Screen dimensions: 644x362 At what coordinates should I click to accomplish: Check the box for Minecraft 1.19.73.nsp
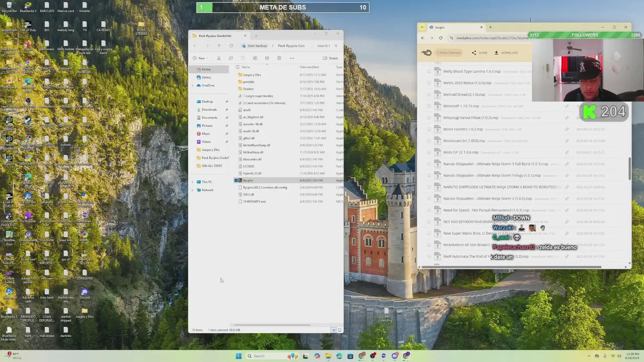pos(429,106)
